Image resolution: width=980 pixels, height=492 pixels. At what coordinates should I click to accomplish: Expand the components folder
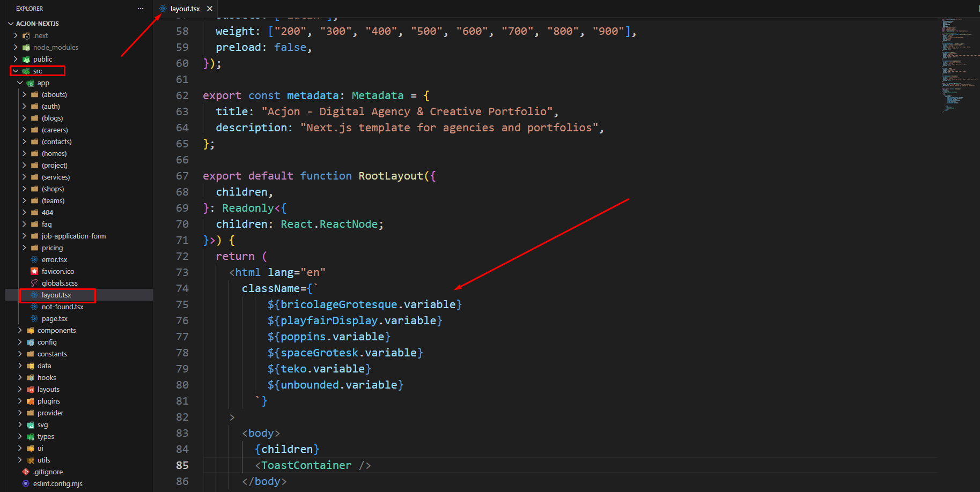click(56, 331)
